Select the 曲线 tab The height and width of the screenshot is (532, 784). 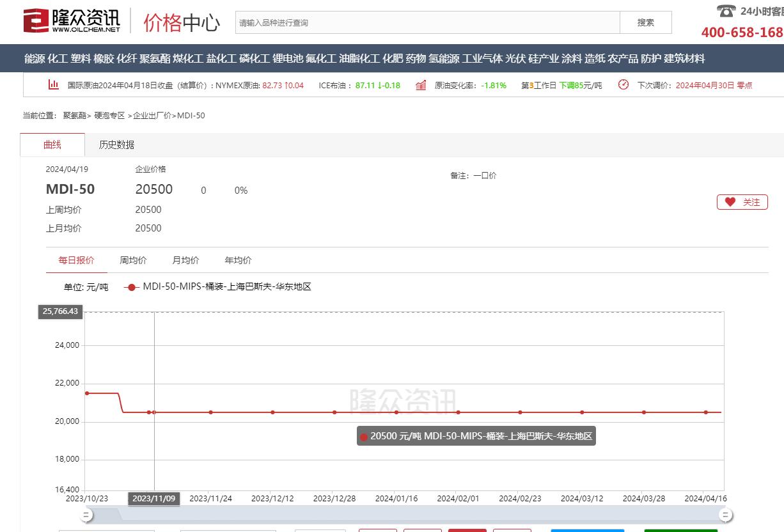[x=52, y=145]
